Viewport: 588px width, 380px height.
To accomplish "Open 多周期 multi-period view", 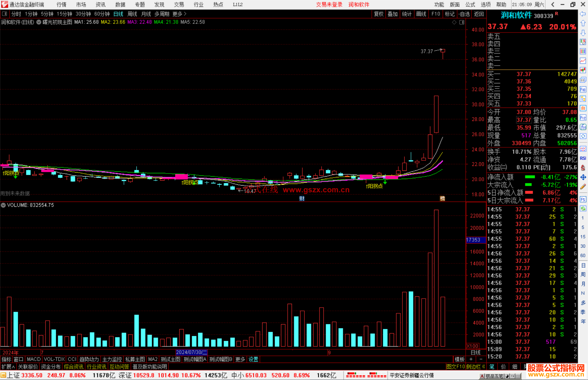I will 162,14.
